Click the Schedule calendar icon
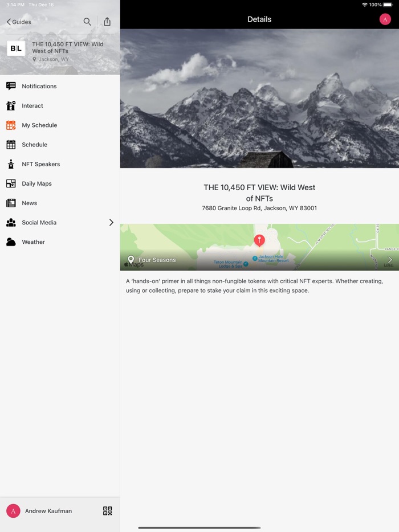This screenshot has height=532, width=399. 11,145
